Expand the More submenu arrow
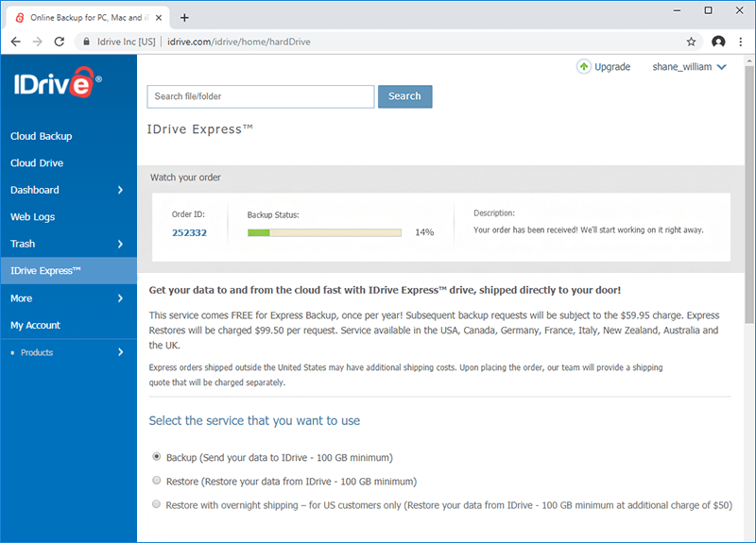 point(120,298)
